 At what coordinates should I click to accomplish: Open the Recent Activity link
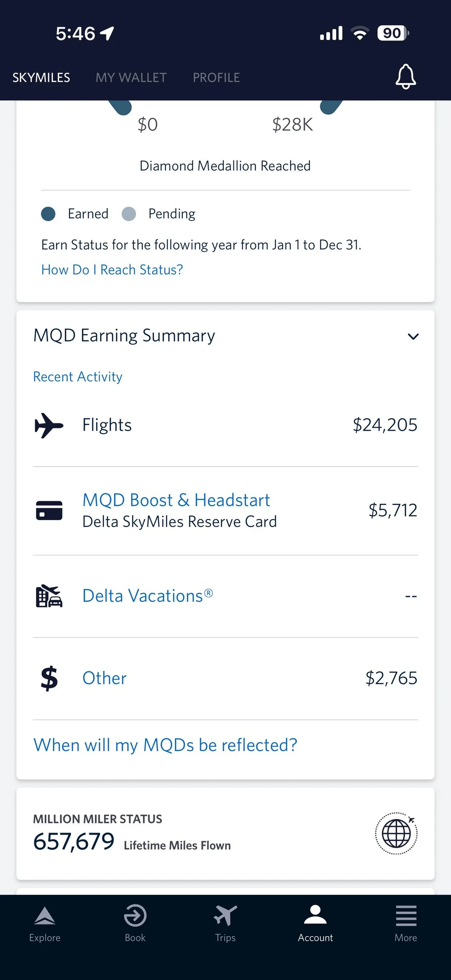[78, 377]
